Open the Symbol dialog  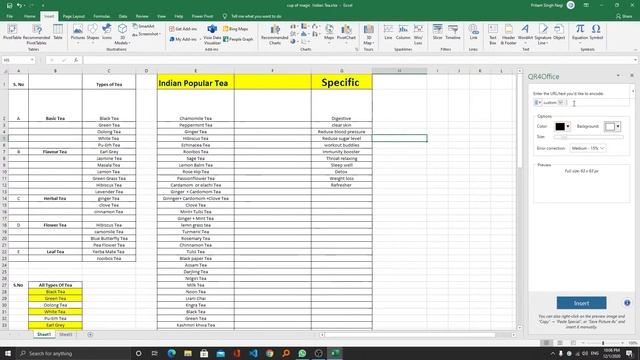596,32
